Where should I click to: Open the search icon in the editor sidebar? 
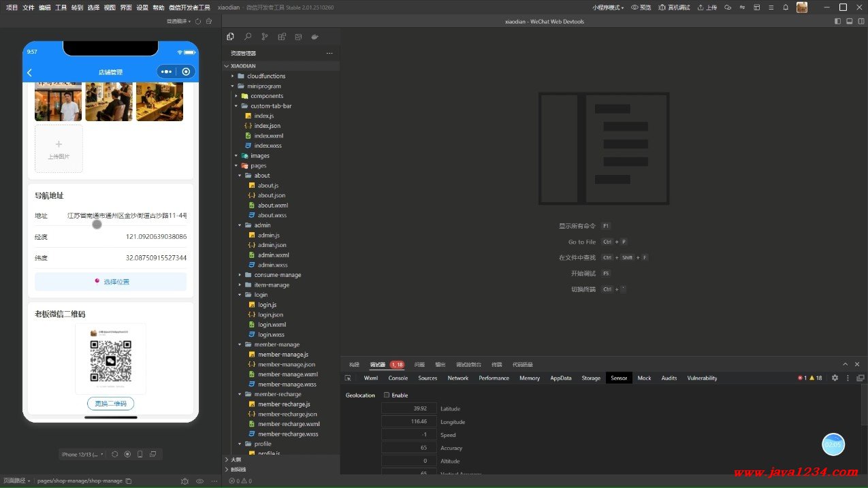coord(247,37)
